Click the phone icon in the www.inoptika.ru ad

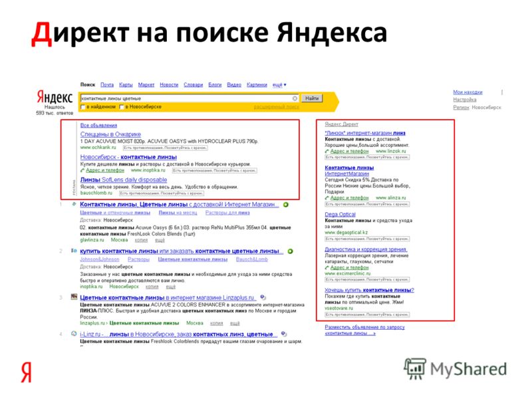point(82,170)
